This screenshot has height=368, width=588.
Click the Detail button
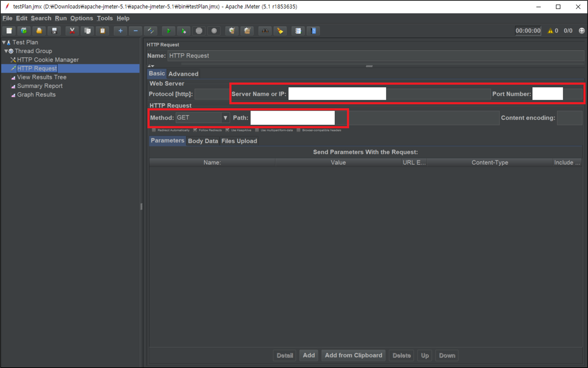(x=285, y=355)
